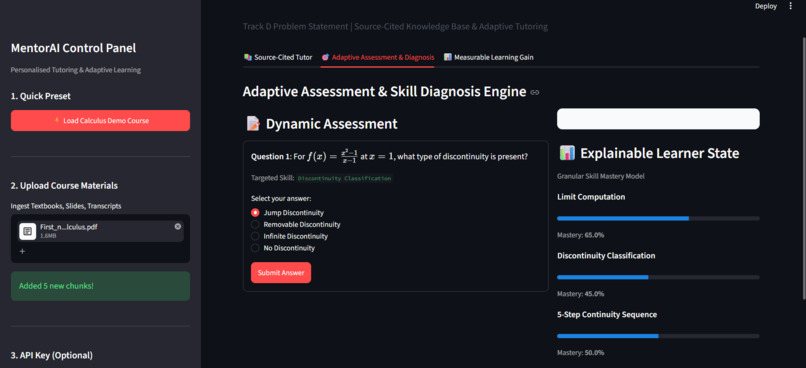The height and width of the screenshot is (368, 806).
Task: Add another file with plus icon
Action: click(x=22, y=251)
